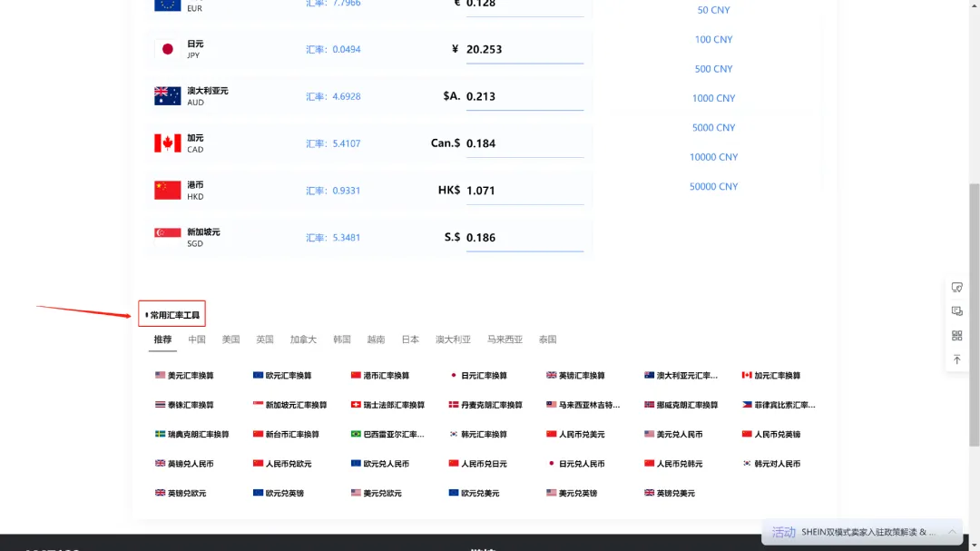Switch to the 泰国 tab
Viewport: 980px width, 551px height.
click(547, 339)
